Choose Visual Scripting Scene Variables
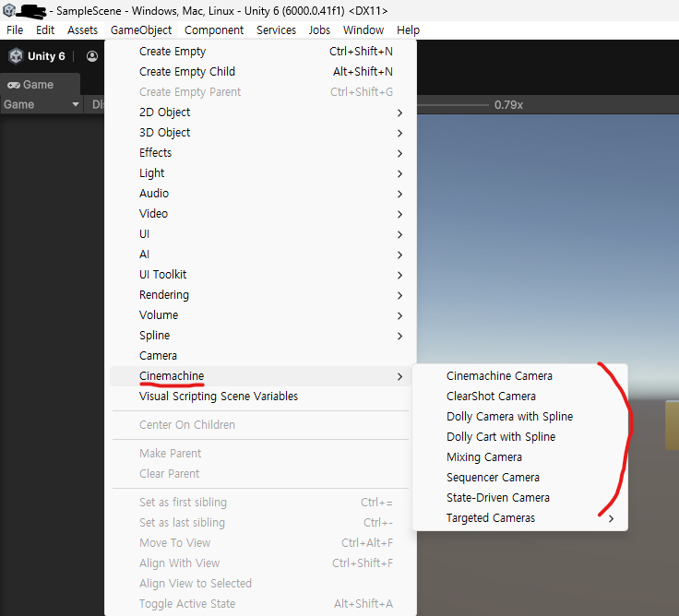Screen dimensions: 679x616 click(263, 397)
